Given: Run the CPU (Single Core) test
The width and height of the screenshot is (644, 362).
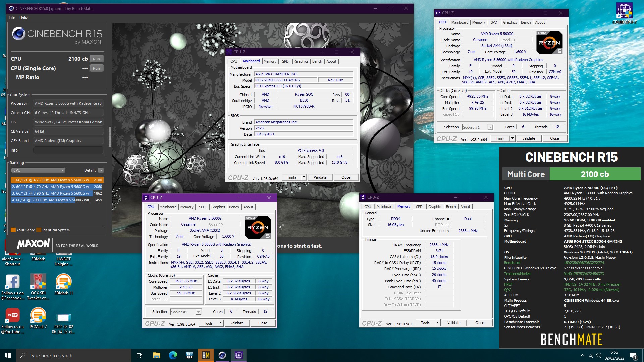Looking at the screenshot, I should point(96,68).
